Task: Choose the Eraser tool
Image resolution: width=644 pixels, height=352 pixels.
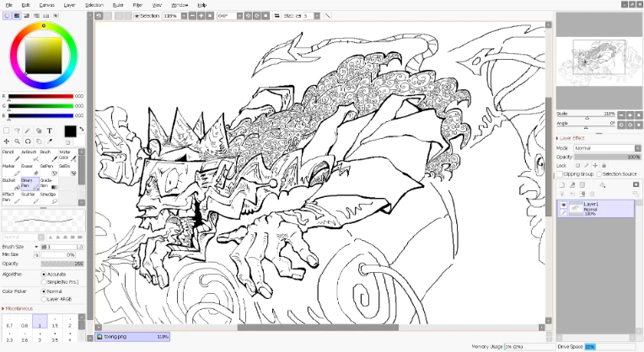Action: pos(30,170)
